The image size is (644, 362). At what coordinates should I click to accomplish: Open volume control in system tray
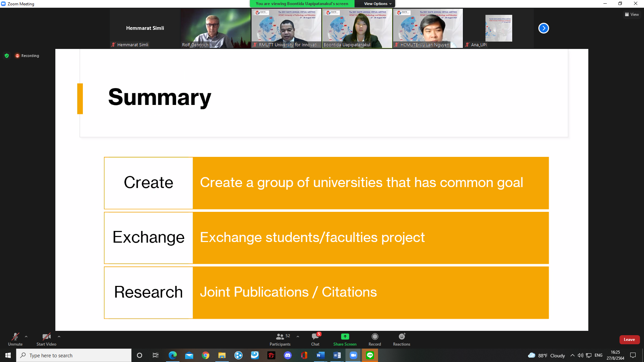click(x=580, y=355)
